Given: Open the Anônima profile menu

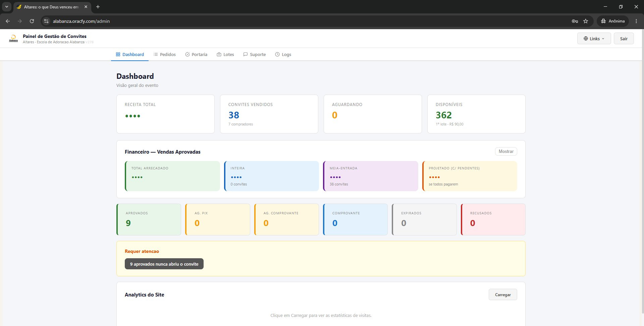Looking at the screenshot, I should coord(612,21).
